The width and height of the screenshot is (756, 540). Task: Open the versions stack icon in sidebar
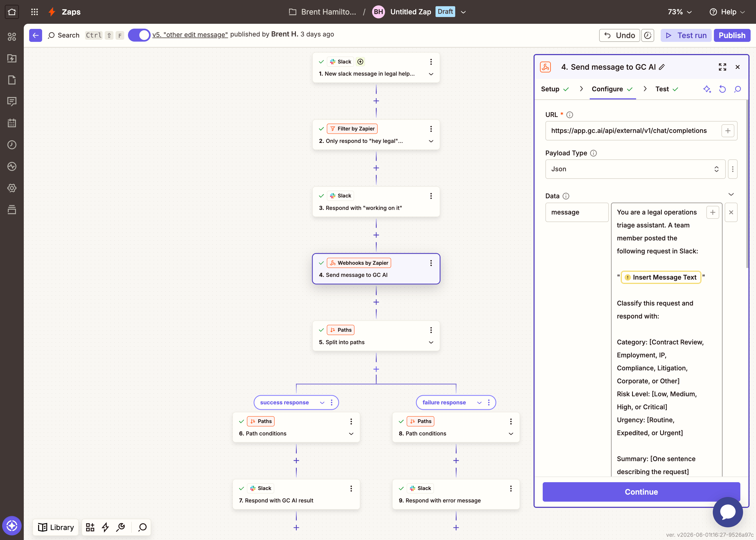[x=12, y=210]
